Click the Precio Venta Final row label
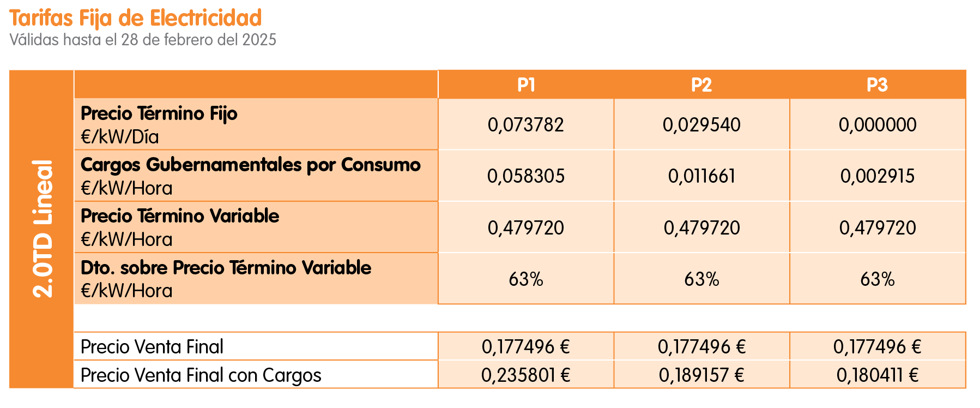The width and height of the screenshot is (980, 408). pos(152,346)
